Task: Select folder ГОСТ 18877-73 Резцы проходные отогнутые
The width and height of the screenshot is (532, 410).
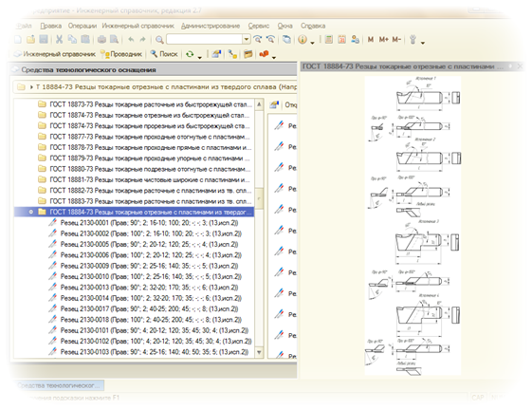Action: pos(145,137)
